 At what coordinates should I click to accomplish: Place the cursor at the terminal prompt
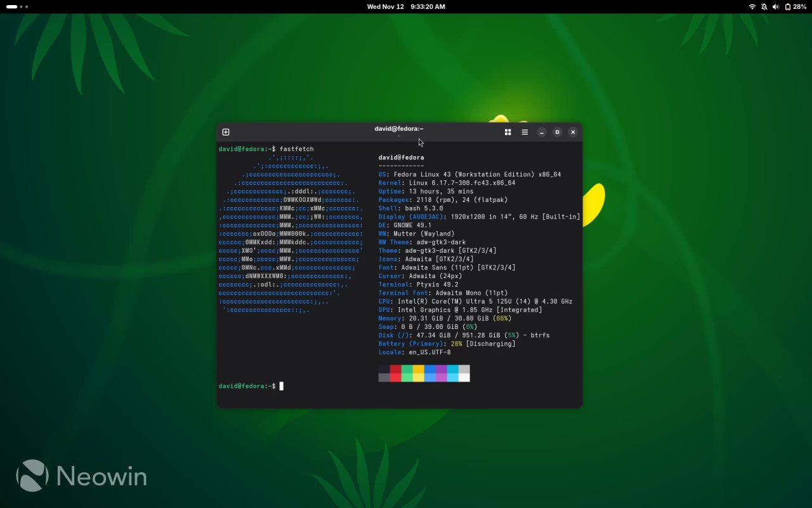pyautogui.click(x=282, y=386)
